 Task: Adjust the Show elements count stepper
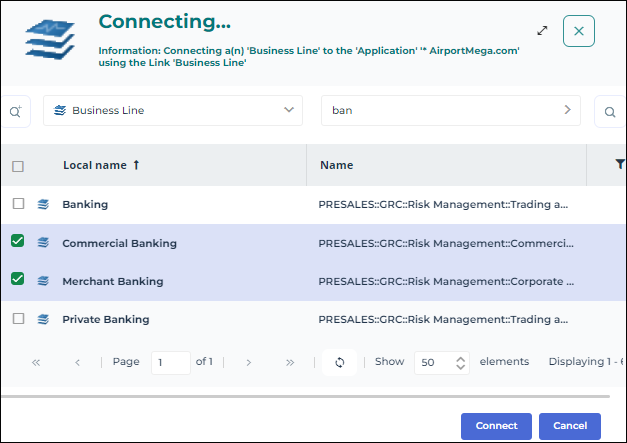click(460, 362)
